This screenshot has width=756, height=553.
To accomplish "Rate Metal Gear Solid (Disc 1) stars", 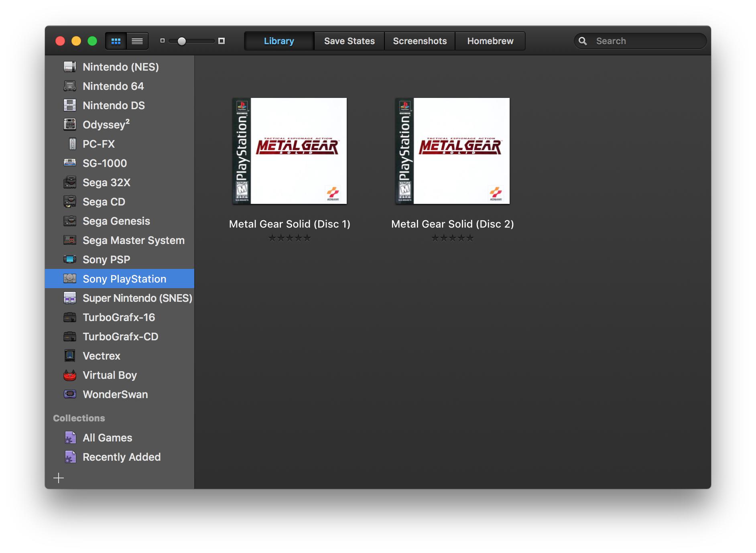I will 290,238.
